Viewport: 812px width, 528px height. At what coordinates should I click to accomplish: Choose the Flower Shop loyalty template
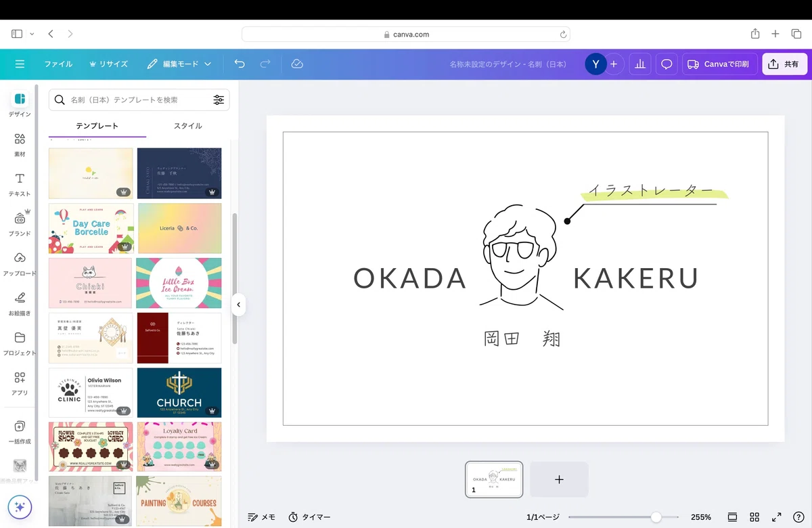91,447
